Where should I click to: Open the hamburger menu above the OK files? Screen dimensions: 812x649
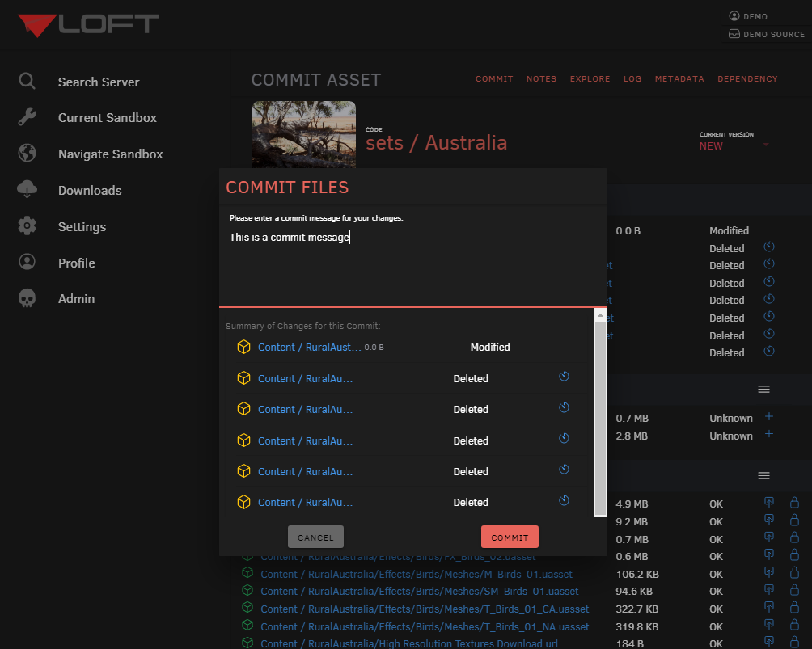763,476
